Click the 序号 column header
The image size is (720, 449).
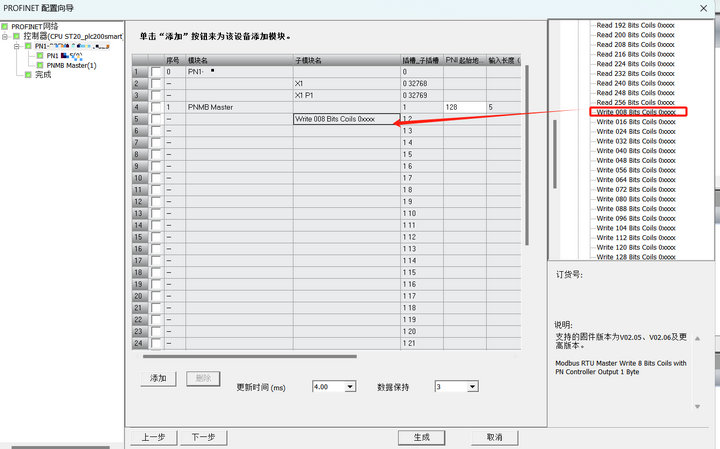[x=175, y=60]
